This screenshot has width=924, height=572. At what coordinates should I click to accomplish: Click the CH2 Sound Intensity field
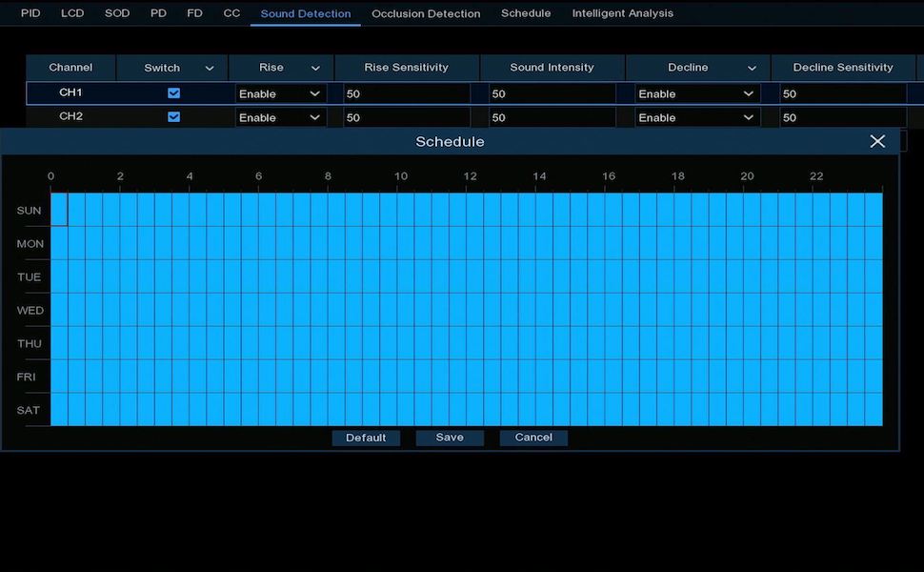552,117
